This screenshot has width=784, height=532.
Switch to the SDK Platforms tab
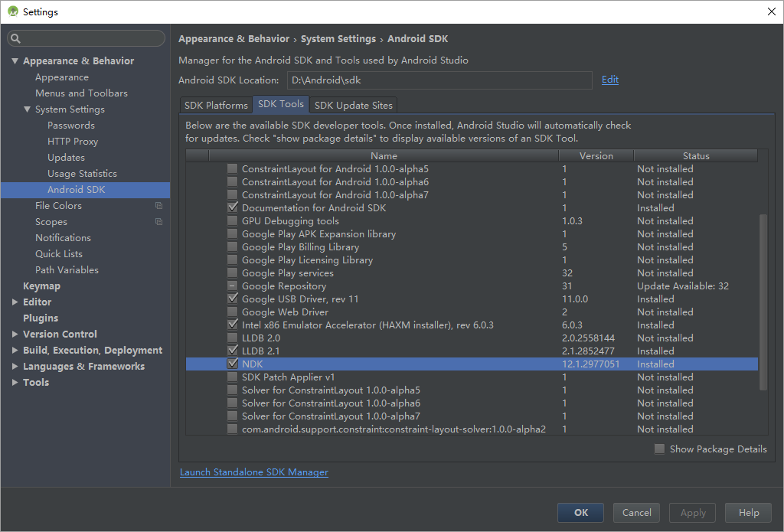pyautogui.click(x=216, y=105)
